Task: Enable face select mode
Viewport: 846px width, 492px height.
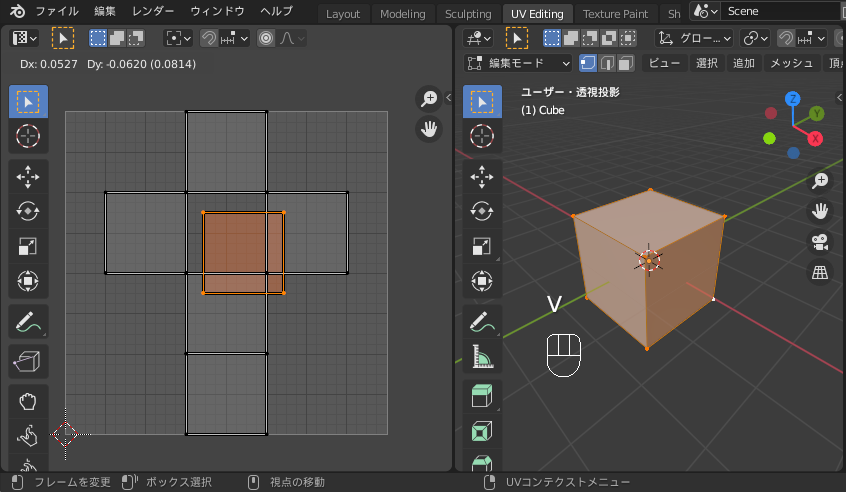Action: click(625, 63)
